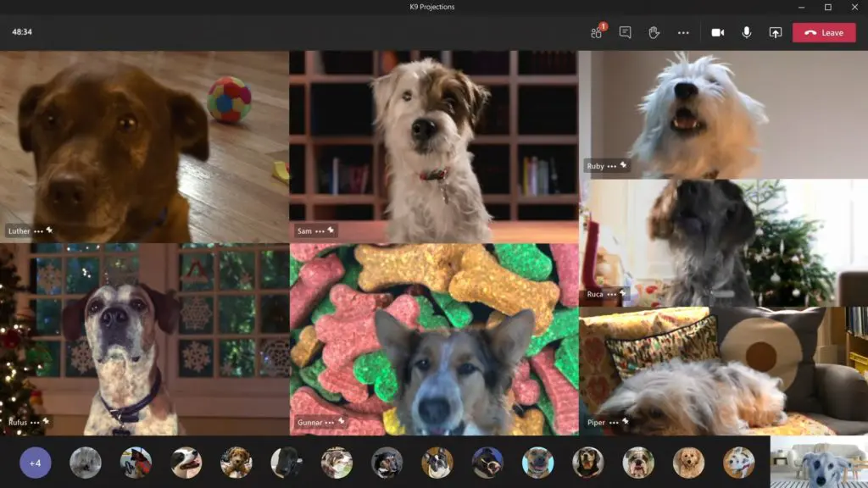Click the pin icon next to Gunnar
Viewport: 868px width, 488px height.
pyautogui.click(x=341, y=422)
